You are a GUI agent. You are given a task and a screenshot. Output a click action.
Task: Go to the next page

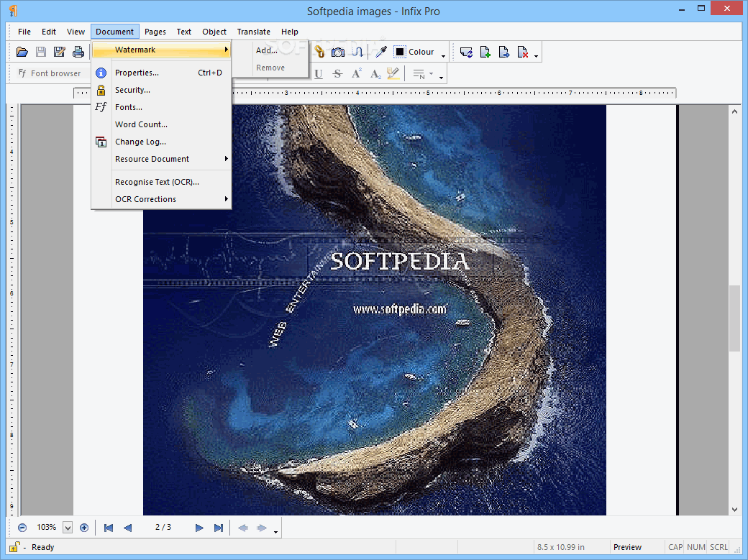(x=199, y=528)
